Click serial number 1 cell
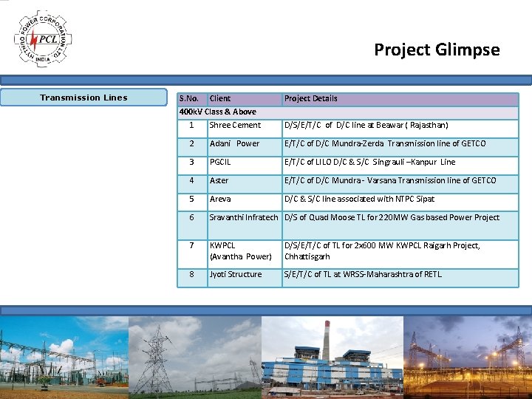Screen dimensions: 532x399 click(192, 129)
